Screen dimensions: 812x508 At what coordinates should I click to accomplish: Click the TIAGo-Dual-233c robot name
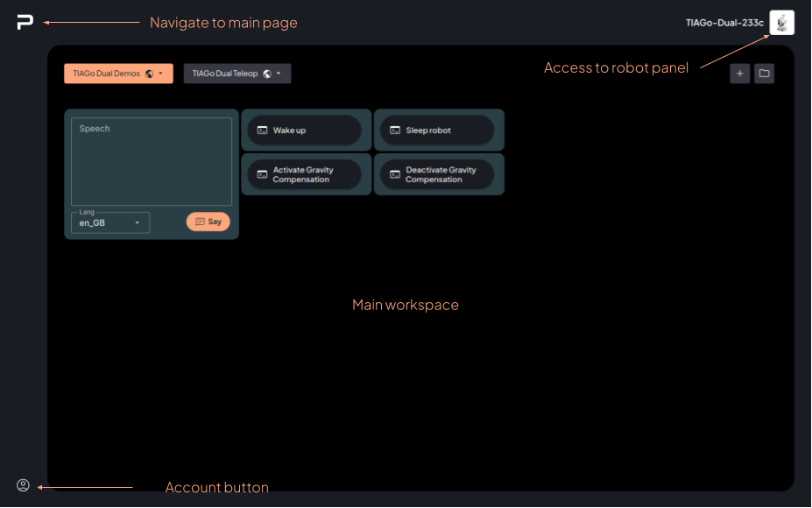coord(724,23)
